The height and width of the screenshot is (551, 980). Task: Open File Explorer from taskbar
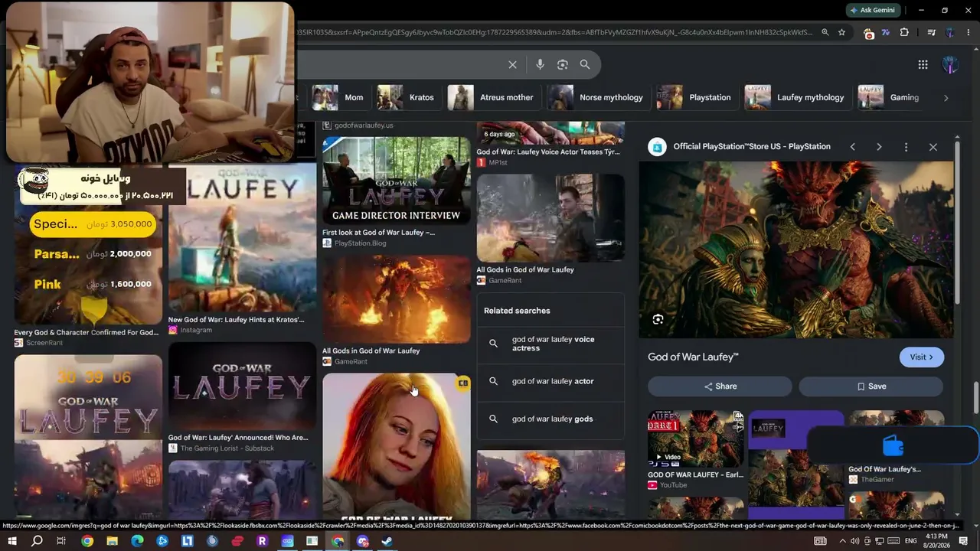coord(113,541)
